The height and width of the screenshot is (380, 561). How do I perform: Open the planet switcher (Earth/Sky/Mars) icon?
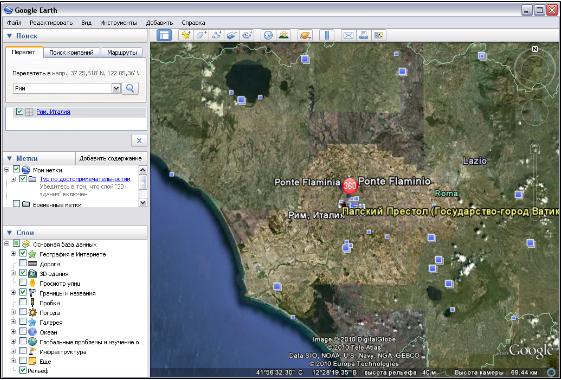(305, 35)
